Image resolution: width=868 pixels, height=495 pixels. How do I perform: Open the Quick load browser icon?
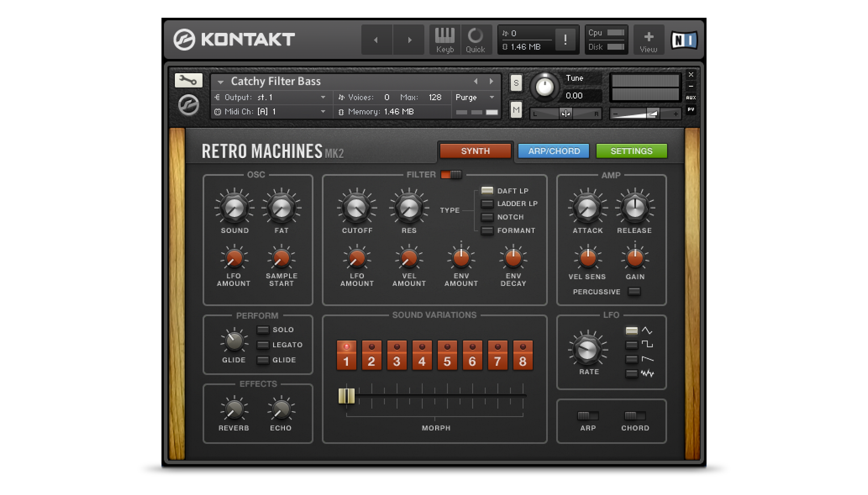click(475, 40)
